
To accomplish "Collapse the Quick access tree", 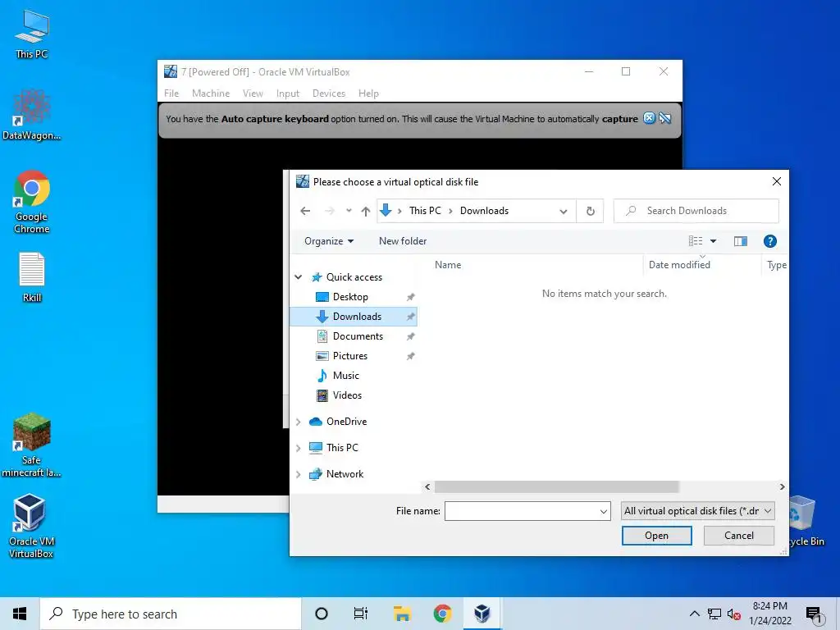I will [x=299, y=277].
